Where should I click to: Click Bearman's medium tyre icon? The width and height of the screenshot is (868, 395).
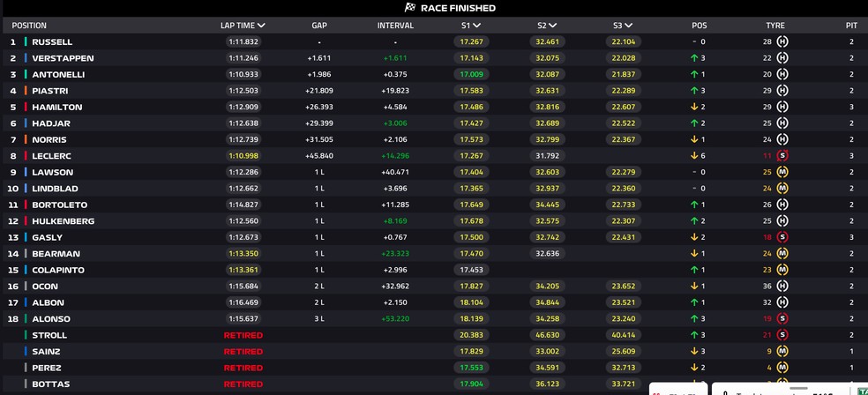pos(782,253)
